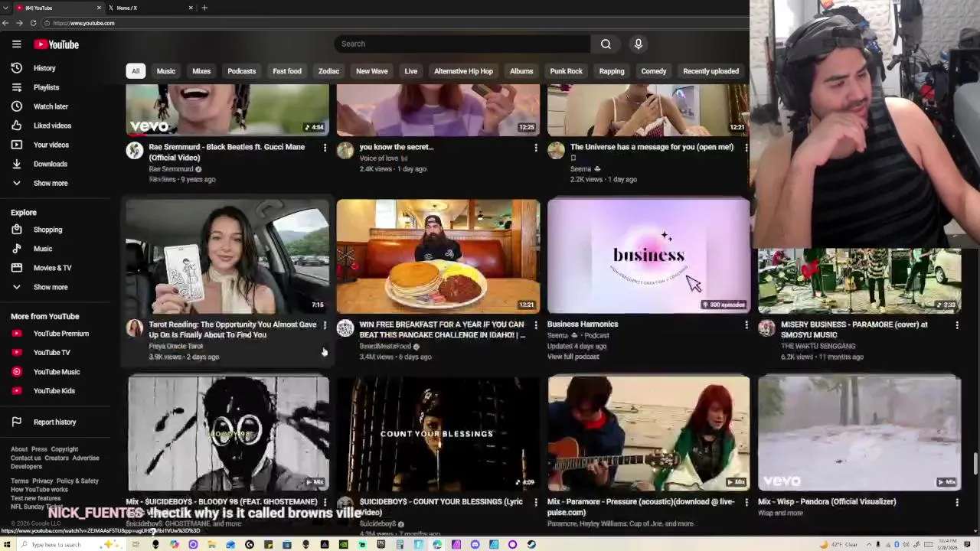Start voice search with microphone icon

click(638, 44)
